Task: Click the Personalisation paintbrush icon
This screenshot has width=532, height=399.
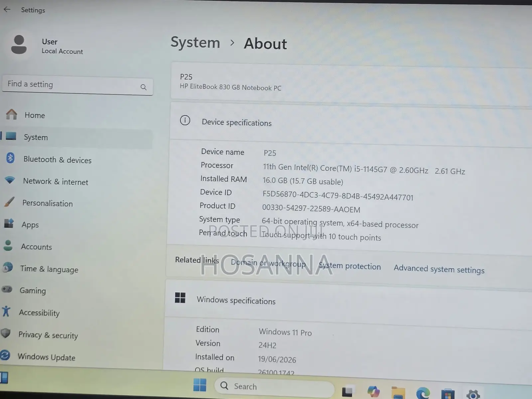Action: pos(9,201)
